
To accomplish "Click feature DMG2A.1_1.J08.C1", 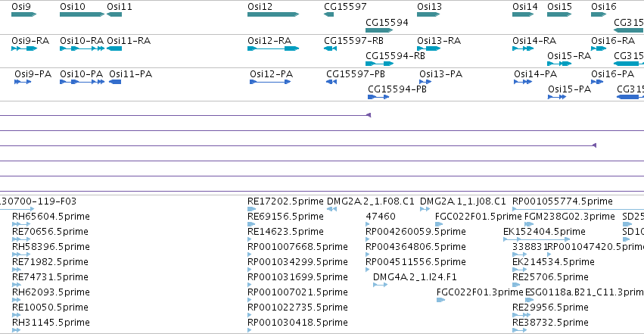I will click(463, 201).
